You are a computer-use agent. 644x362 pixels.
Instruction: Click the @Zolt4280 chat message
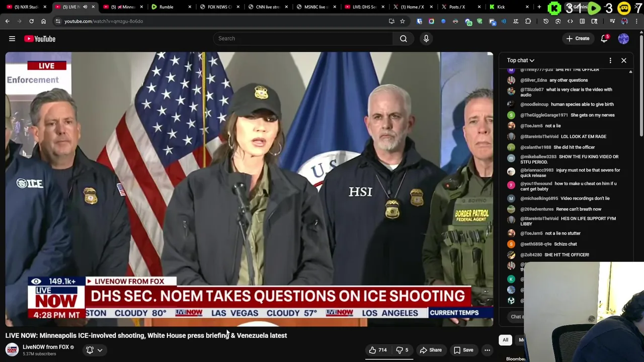(x=567, y=255)
